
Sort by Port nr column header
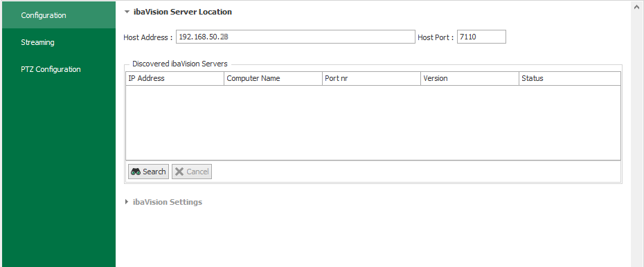[371, 78]
